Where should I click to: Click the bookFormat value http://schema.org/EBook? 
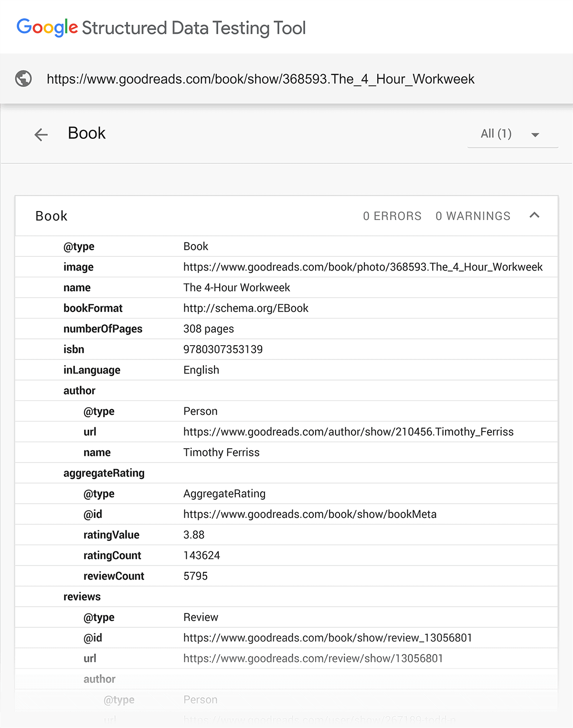coord(246,308)
